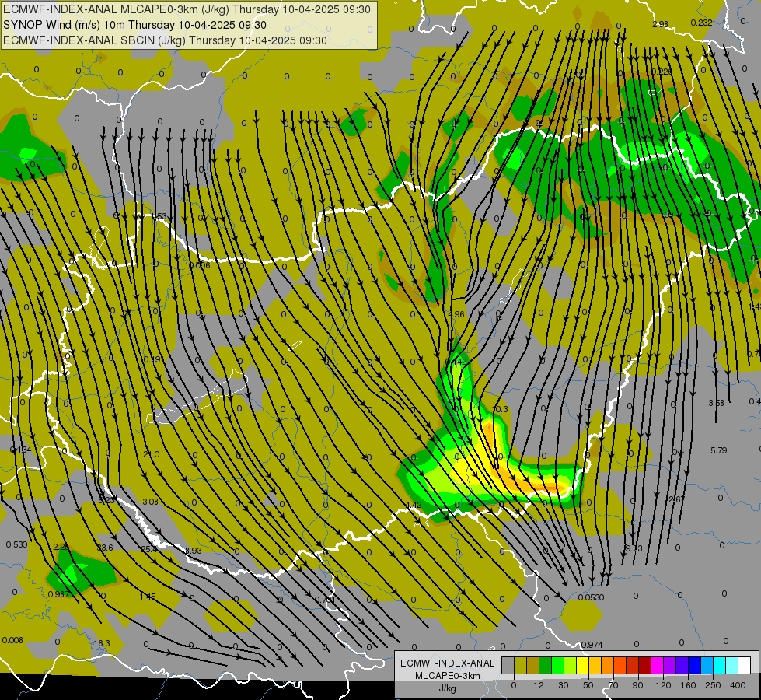Click the map value '0.987'

(x=59, y=594)
